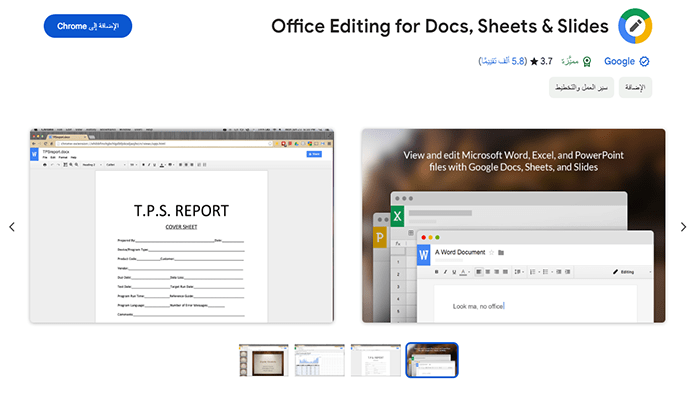This screenshot has width=700, height=400.
Task: Click the Share button in T.P.S. screenshot
Action: tap(314, 154)
